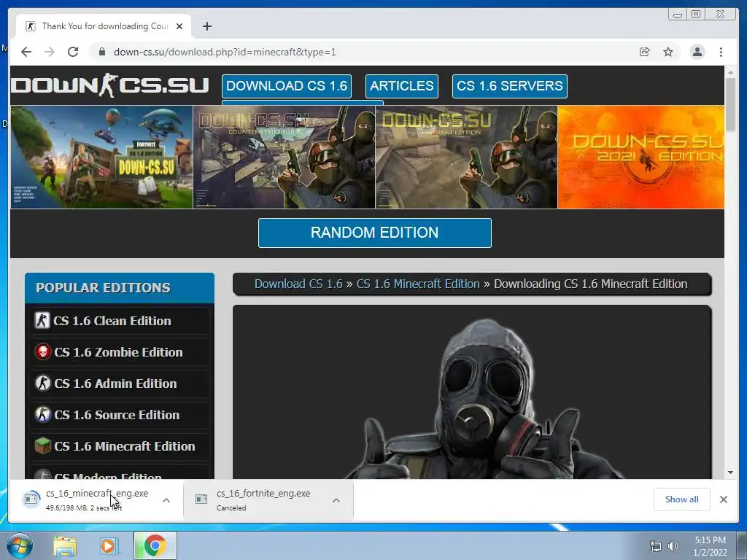Open a new tab with plus button
The width and height of the screenshot is (747, 560).
coord(206,26)
